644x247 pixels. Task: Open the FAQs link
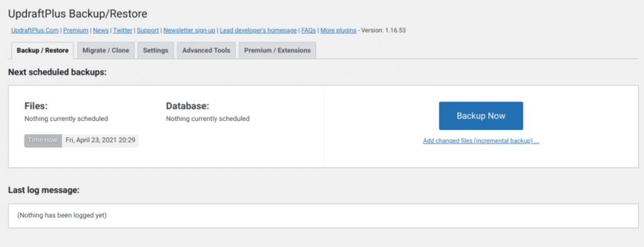tap(308, 30)
